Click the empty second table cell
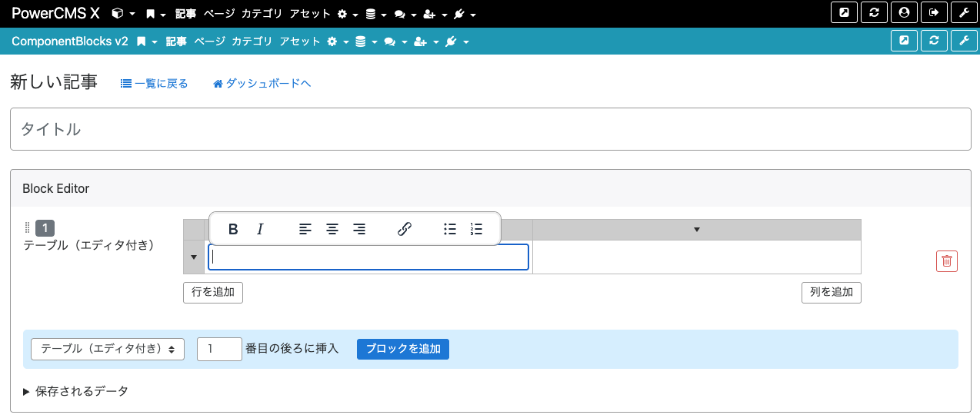980x418 pixels. coord(697,257)
